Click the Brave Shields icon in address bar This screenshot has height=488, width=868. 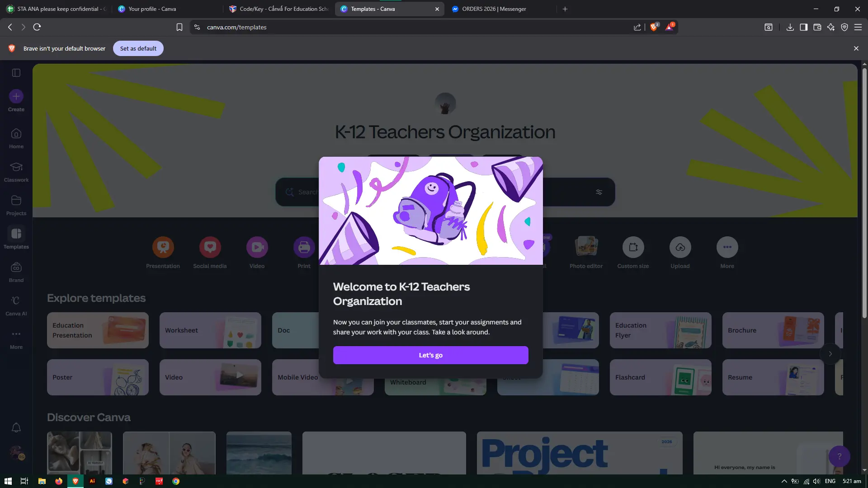[x=654, y=27]
